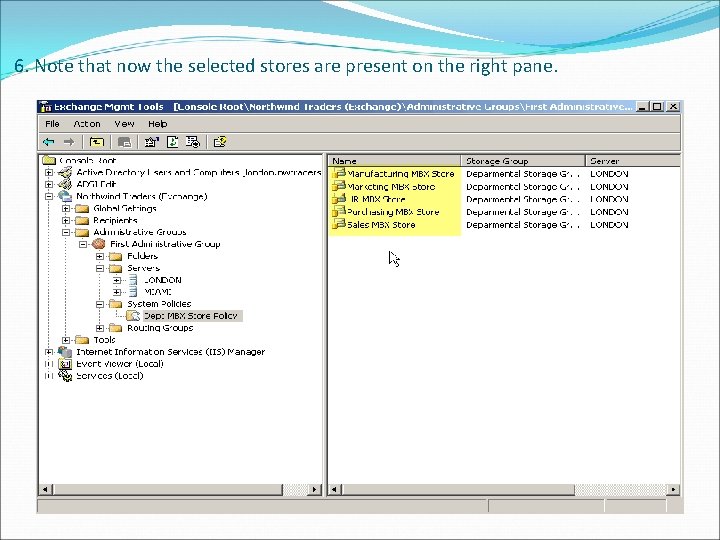The width and height of the screenshot is (720, 540).
Task: Expand the Routing Groups node
Action: [x=100, y=328]
